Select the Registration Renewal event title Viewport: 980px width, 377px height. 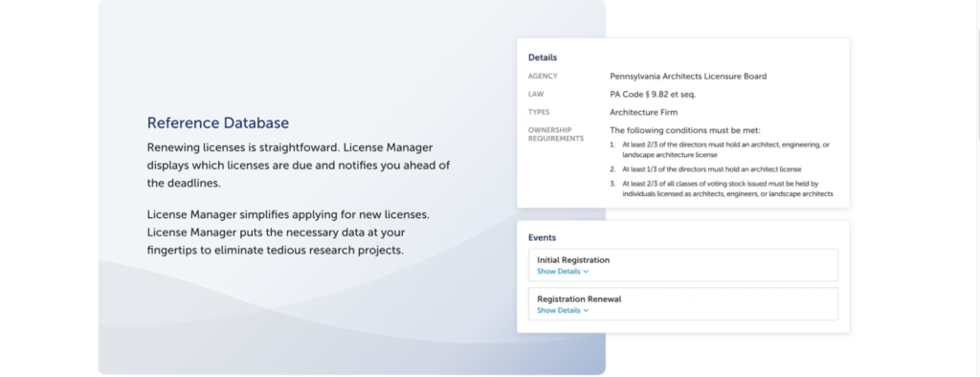pyautogui.click(x=579, y=299)
